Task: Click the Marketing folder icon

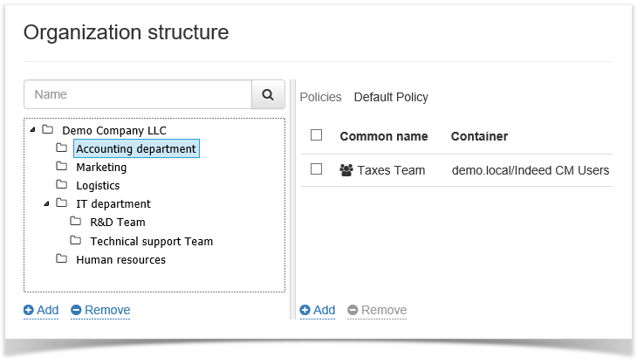Action: pos(62,167)
